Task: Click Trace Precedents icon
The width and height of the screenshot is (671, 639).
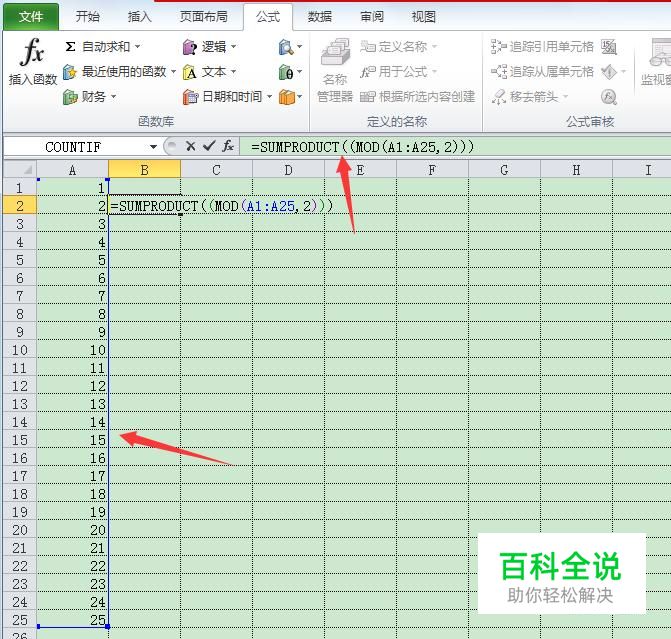Action: [x=499, y=46]
